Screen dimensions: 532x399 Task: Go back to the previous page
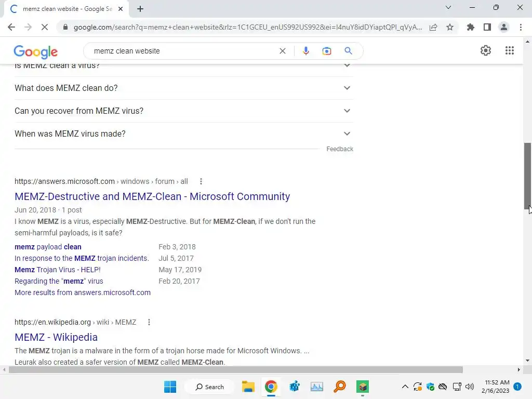[x=11, y=27]
